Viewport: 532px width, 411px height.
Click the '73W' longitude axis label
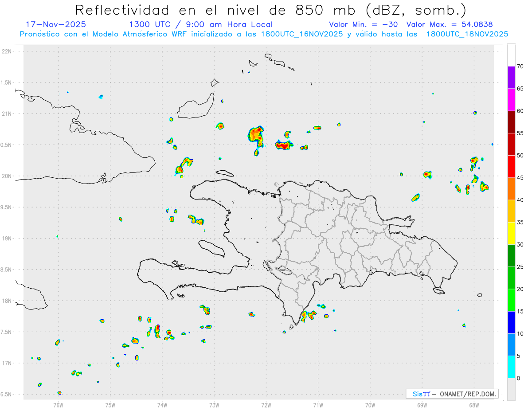point(214,405)
